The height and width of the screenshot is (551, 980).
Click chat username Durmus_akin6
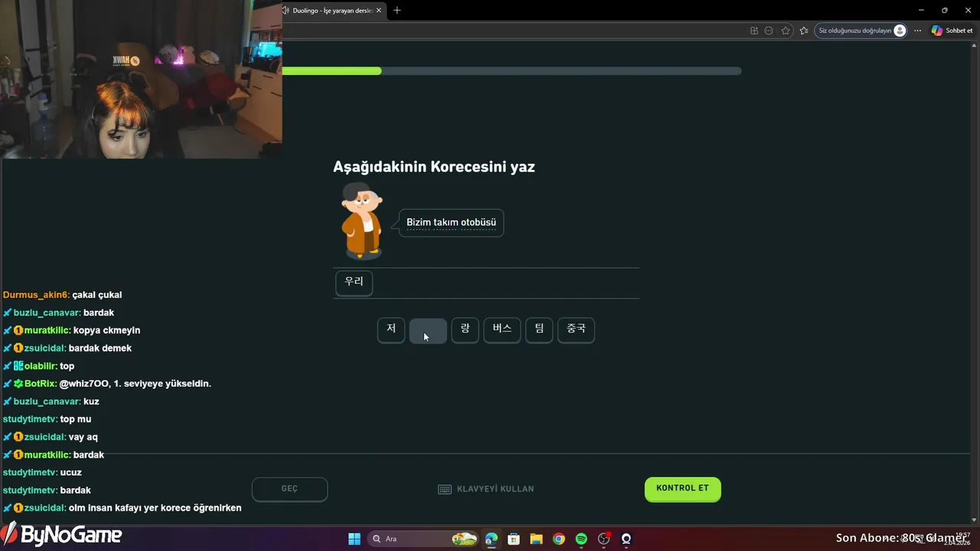[x=36, y=295]
